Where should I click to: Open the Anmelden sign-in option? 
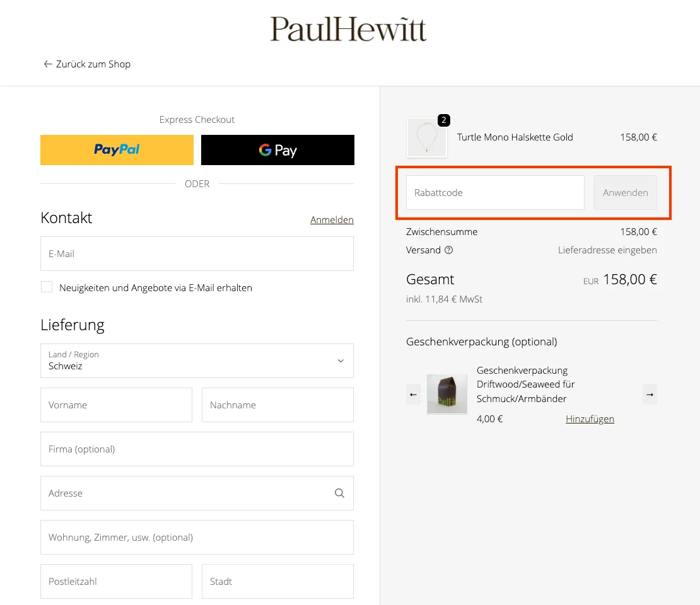pyautogui.click(x=332, y=219)
